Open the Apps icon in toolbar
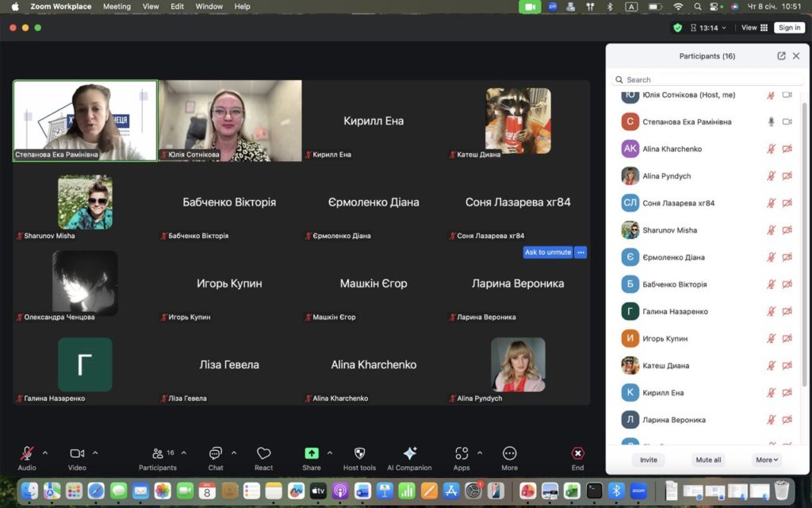 click(x=462, y=453)
